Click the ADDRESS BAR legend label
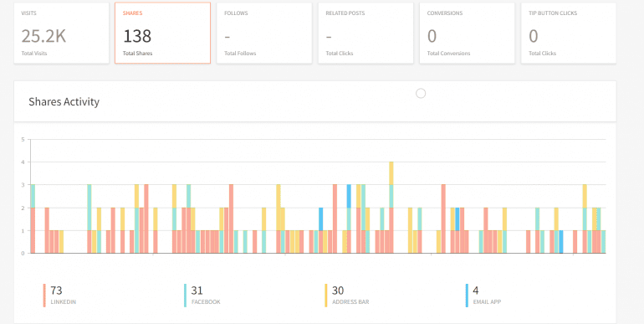 tap(350, 301)
